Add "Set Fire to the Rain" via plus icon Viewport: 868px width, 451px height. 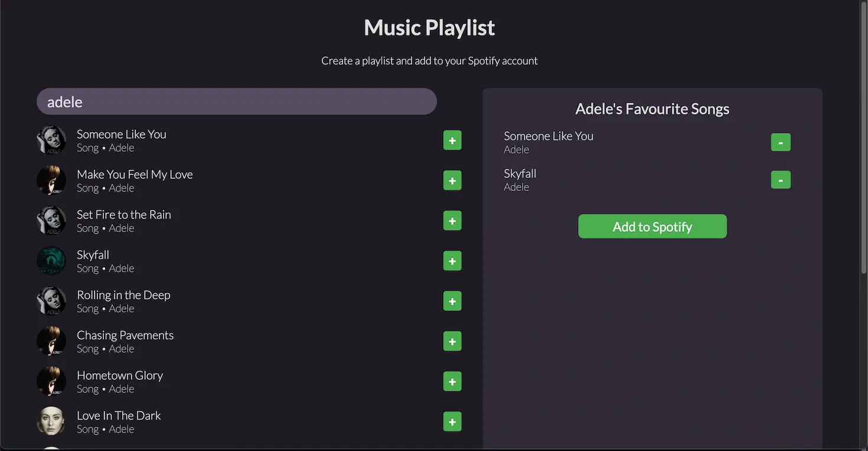point(452,220)
